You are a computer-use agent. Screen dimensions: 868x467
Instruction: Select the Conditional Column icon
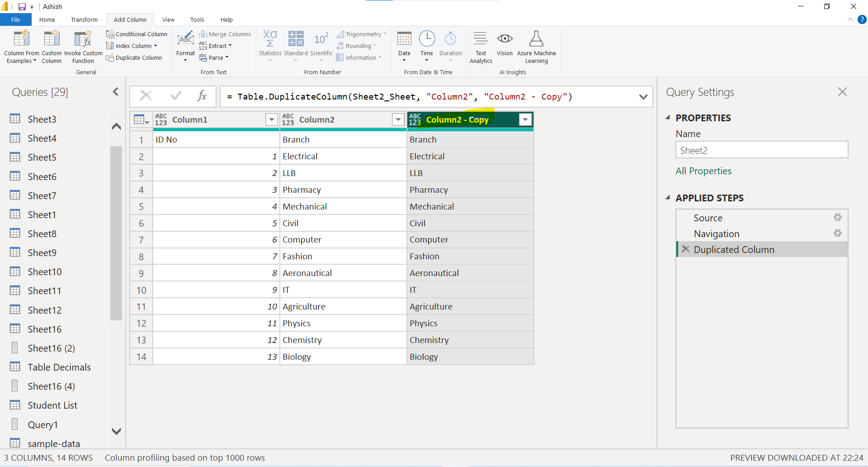(x=110, y=33)
